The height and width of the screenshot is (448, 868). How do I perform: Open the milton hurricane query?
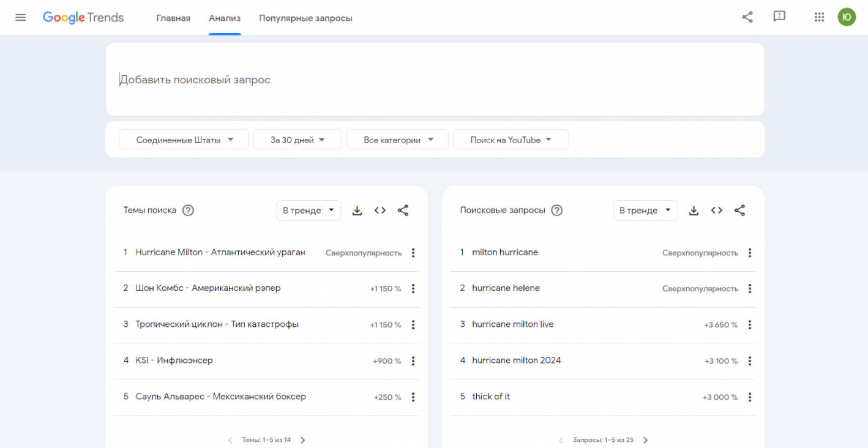click(x=505, y=252)
